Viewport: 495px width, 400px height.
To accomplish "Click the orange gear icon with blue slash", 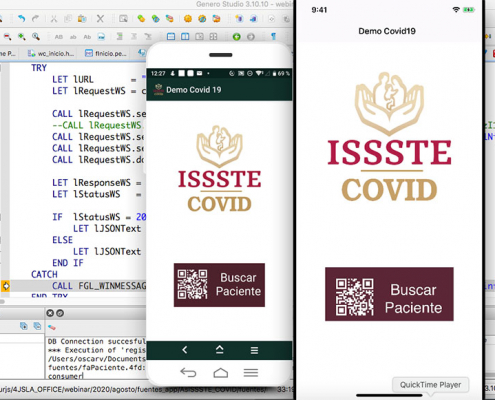I will (202, 19).
